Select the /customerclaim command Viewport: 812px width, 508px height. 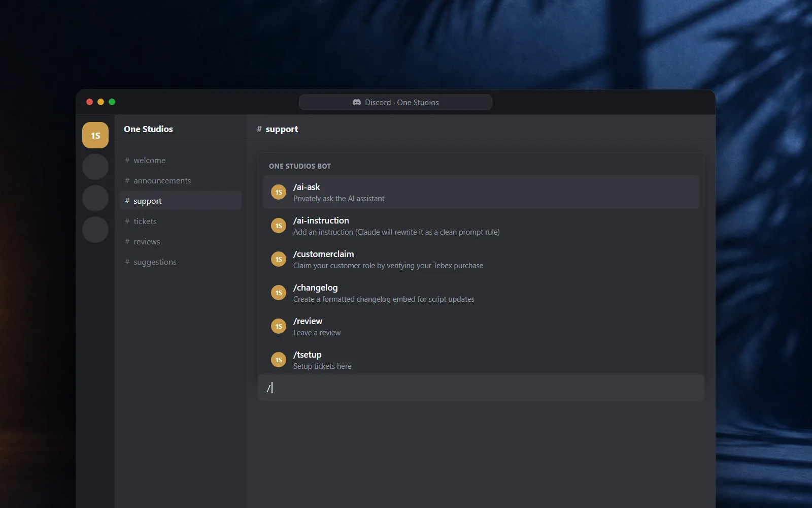pyautogui.click(x=481, y=259)
